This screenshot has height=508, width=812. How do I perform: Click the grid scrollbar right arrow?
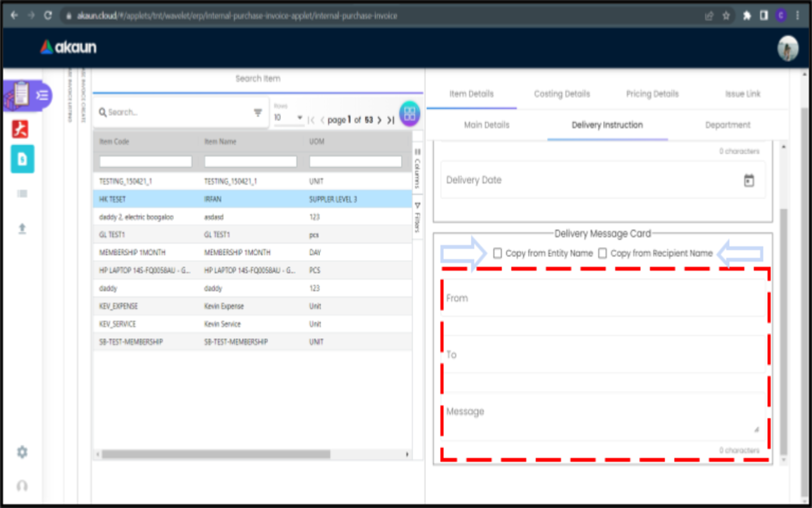(x=407, y=454)
